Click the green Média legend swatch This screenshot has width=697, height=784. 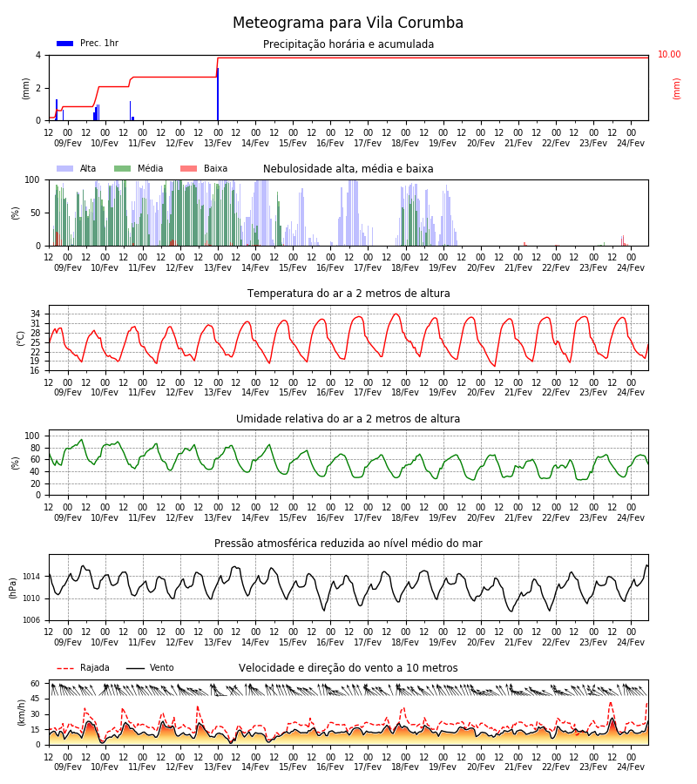click(x=123, y=168)
